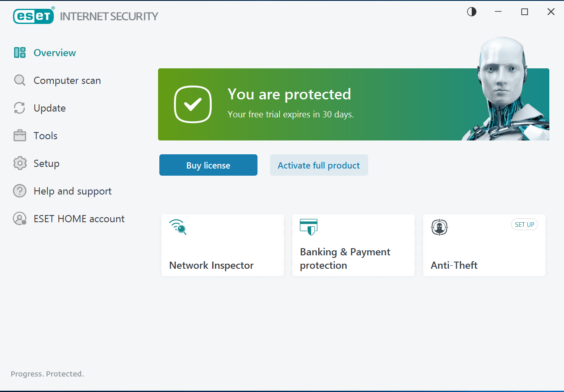Open Tools via the briefcase icon

tap(19, 135)
